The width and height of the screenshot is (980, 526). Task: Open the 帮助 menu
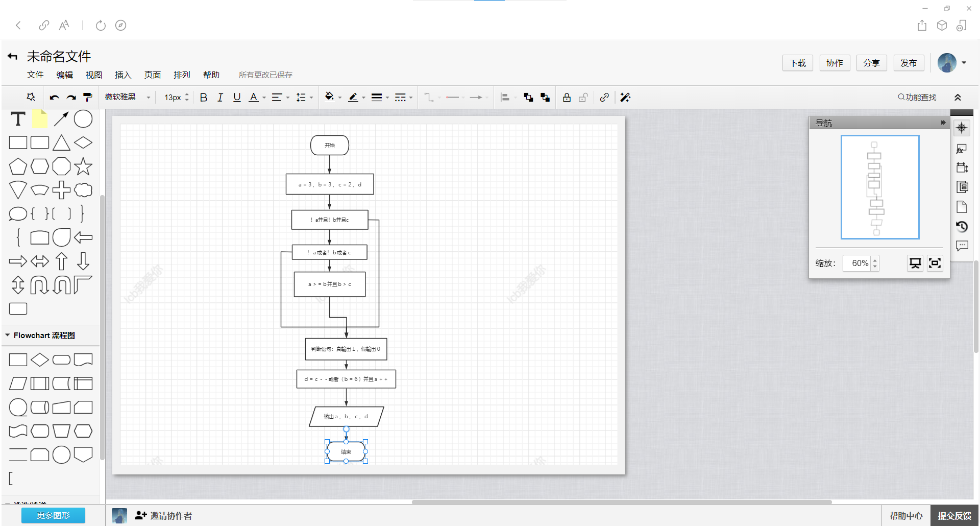coord(211,75)
